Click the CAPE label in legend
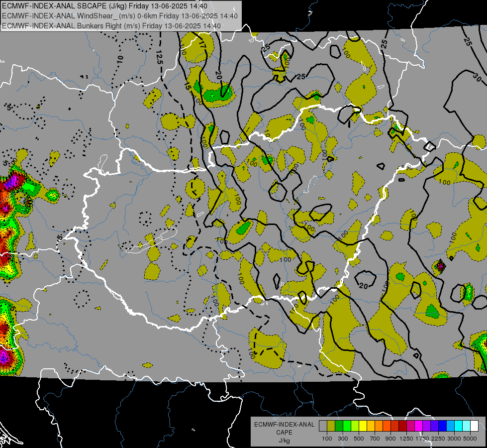Image resolution: width=487 pixels, height=448 pixels. pos(284,433)
